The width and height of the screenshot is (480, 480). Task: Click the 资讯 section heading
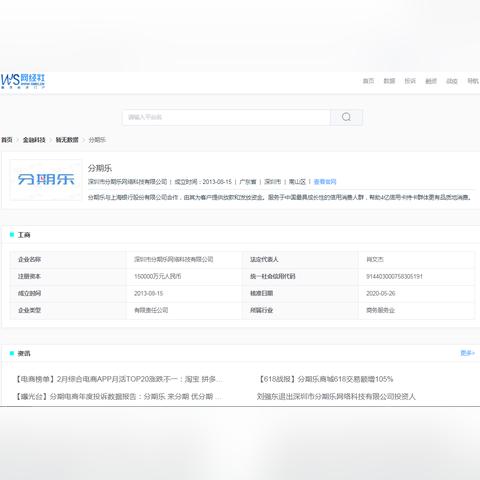24,353
